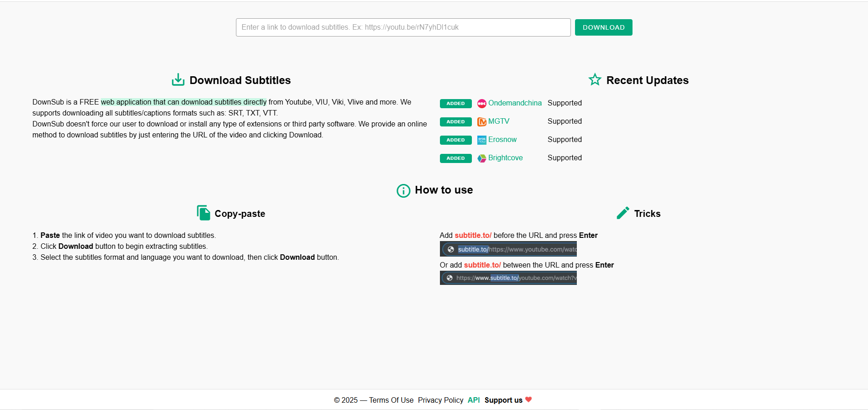Click the Brightcove logo icon

coord(482,158)
